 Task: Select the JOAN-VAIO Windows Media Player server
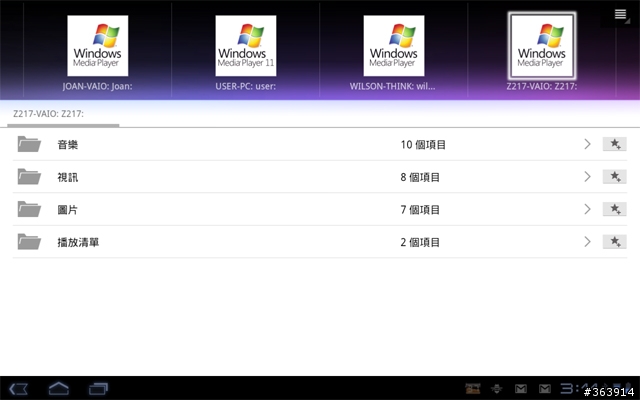tap(98, 46)
